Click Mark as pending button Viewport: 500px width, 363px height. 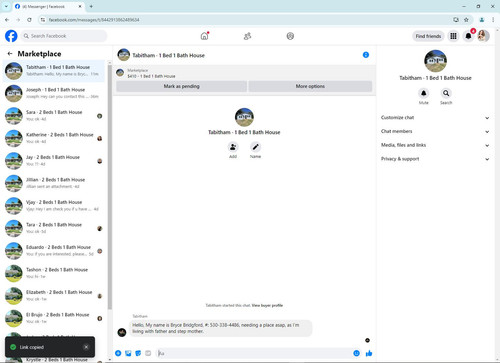[x=181, y=86]
